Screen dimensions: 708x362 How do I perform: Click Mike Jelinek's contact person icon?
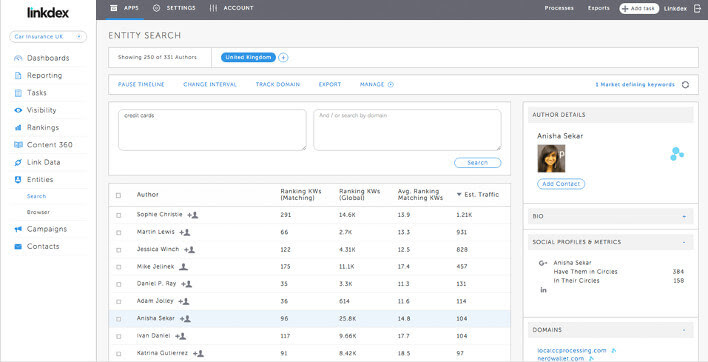click(x=183, y=267)
